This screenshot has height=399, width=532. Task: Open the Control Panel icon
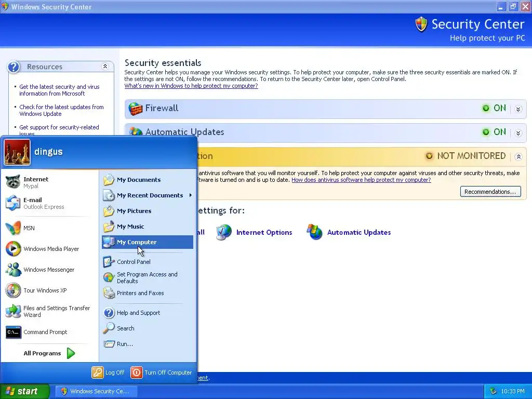[109, 262]
